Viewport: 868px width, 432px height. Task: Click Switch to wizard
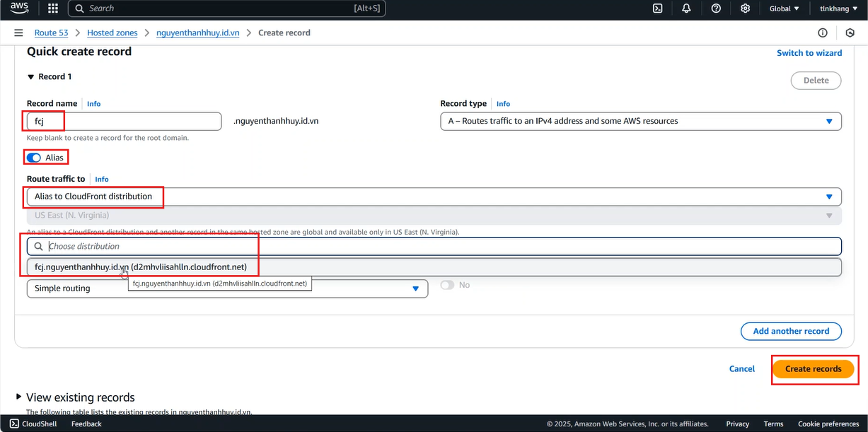coord(809,53)
